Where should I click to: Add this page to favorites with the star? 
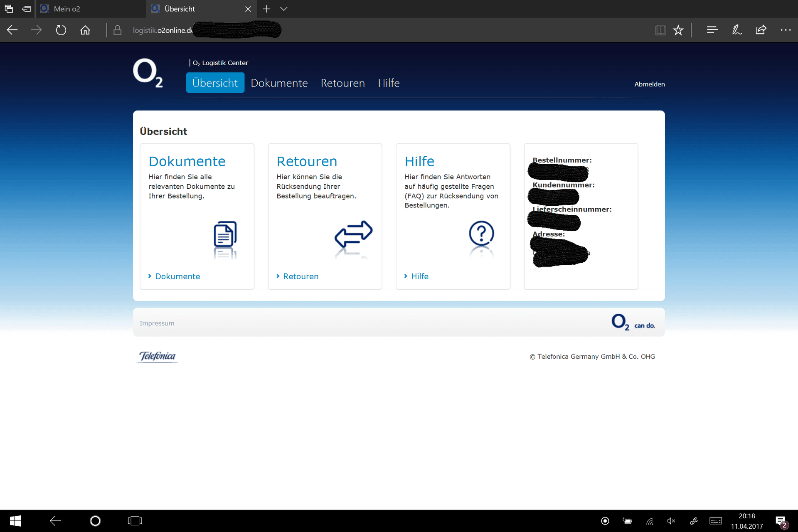678,30
